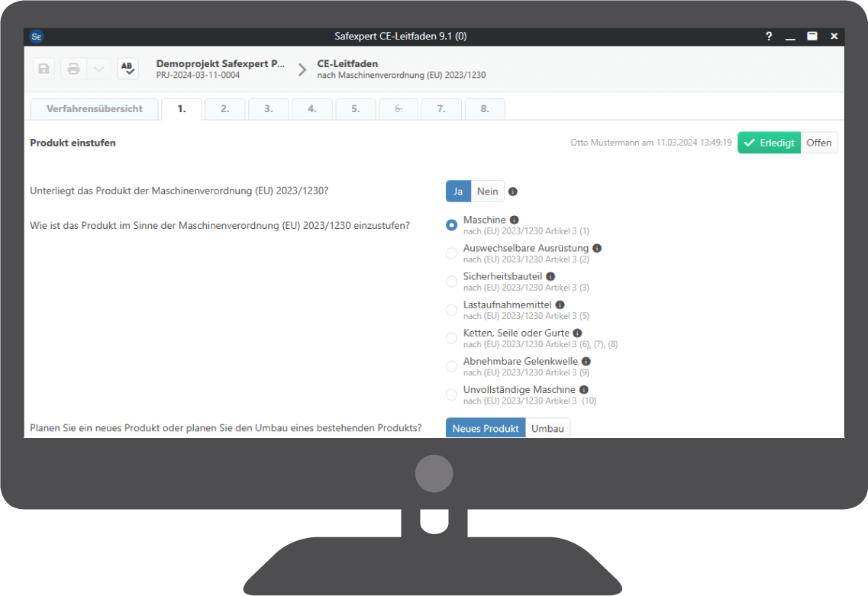Screen dimensions: 868x596
Task: Select the Auswechselbare Ausrüstung radio button
Action: pyautogui.click(x=451, y=253)
